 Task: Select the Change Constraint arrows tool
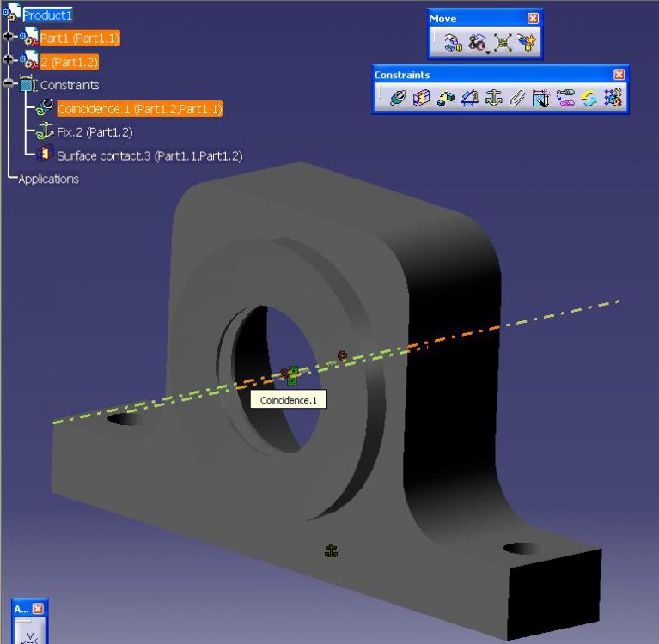(x=589, y=98)
